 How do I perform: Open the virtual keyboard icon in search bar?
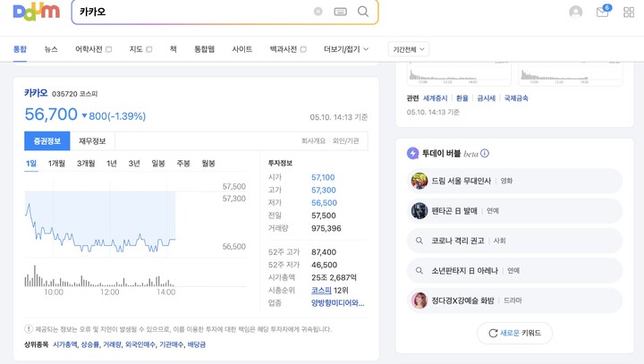pyautogui.click(x=340, y=12)
